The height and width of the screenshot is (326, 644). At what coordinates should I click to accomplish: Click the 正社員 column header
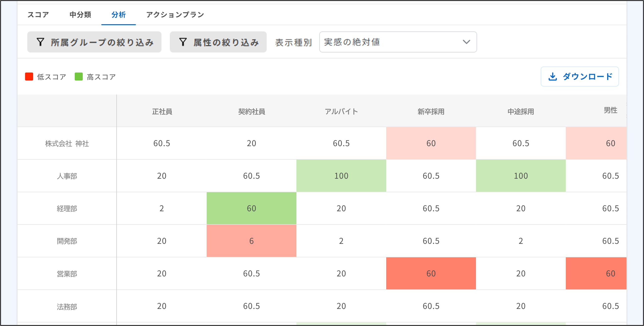coord(162,111)
